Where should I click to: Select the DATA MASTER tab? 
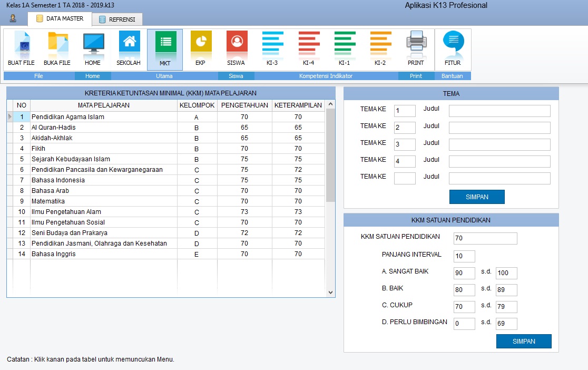[60, 19]
